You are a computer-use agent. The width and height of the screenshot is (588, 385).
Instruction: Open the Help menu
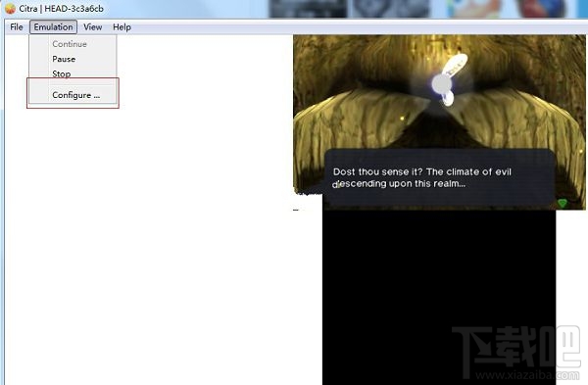[x=122, y=27]
